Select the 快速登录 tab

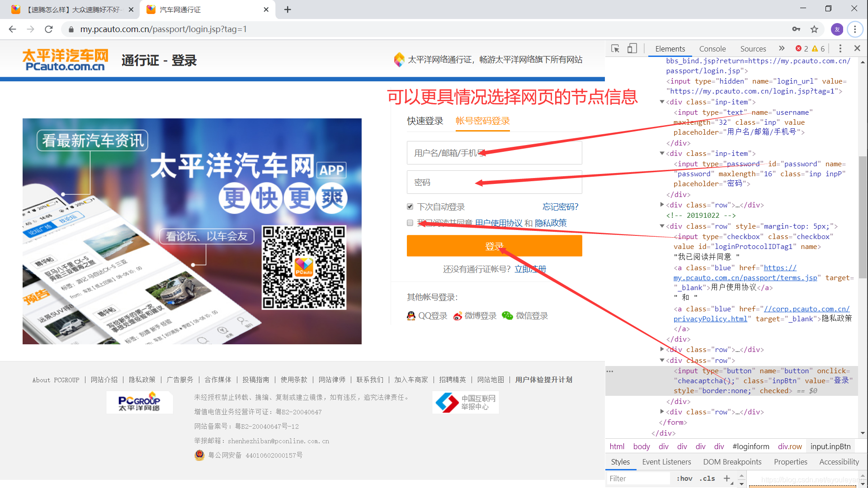coord(425,121)
